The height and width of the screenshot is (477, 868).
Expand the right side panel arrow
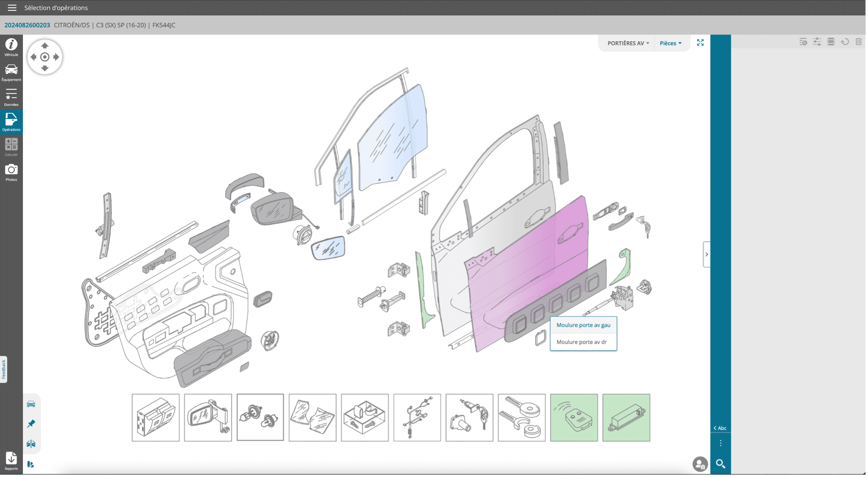click(706, 254)
